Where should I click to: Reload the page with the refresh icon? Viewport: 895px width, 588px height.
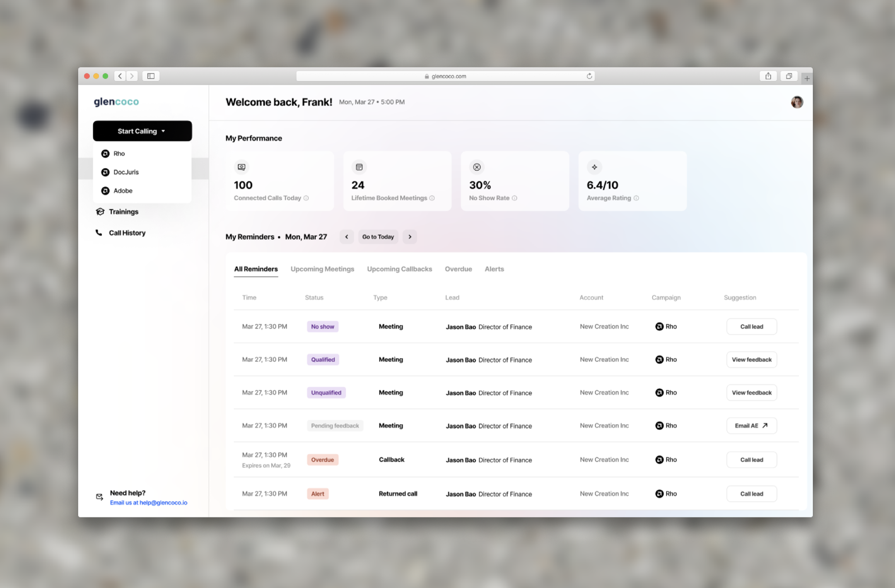click(589, 76)
